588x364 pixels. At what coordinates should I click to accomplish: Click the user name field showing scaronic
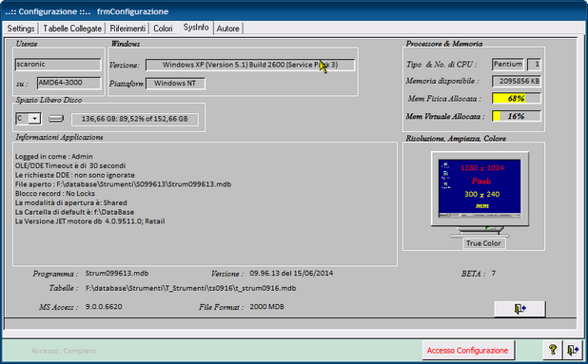pyautogui.click(x=58, y=64)
